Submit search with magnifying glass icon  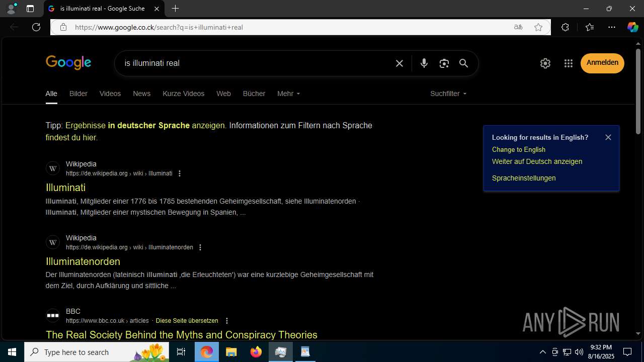[x=464, y=63]
